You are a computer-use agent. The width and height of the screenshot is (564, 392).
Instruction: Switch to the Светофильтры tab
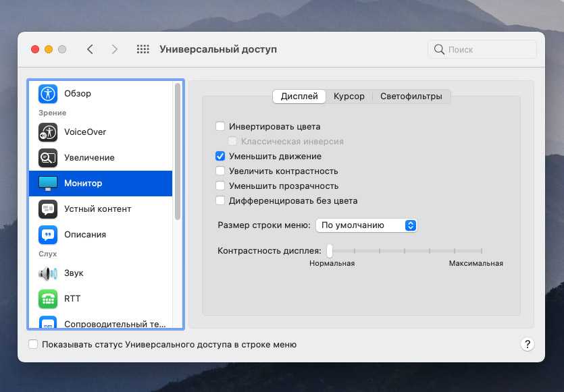[411, 96]
